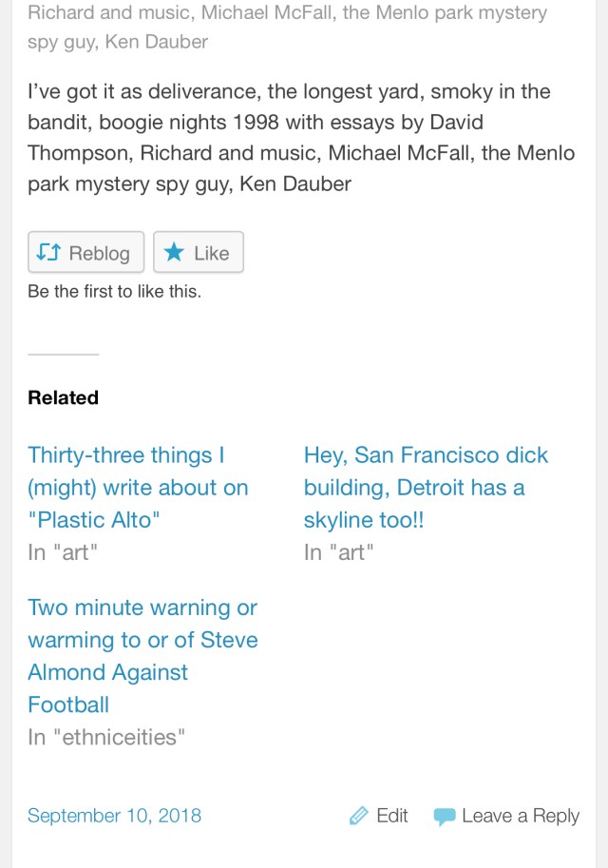Click the pencil icon beside Edit
The height and width of the screenshot is (868, 608).
359,816
